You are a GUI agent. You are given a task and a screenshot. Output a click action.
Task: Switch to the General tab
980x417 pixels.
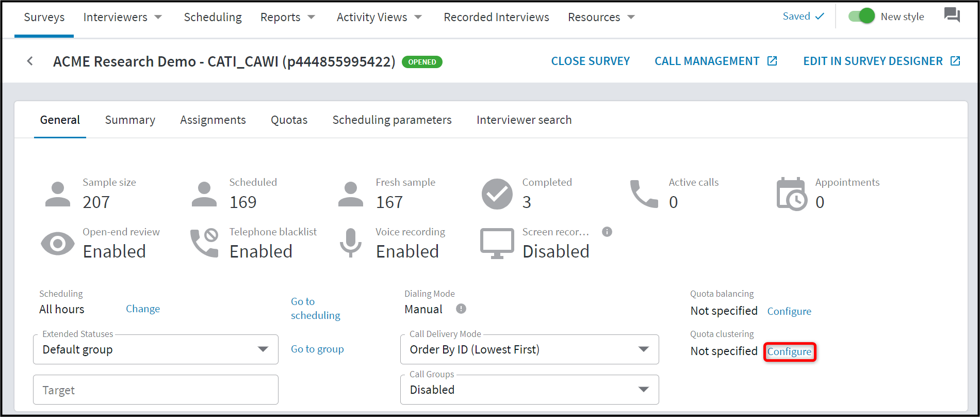point(60,120)
